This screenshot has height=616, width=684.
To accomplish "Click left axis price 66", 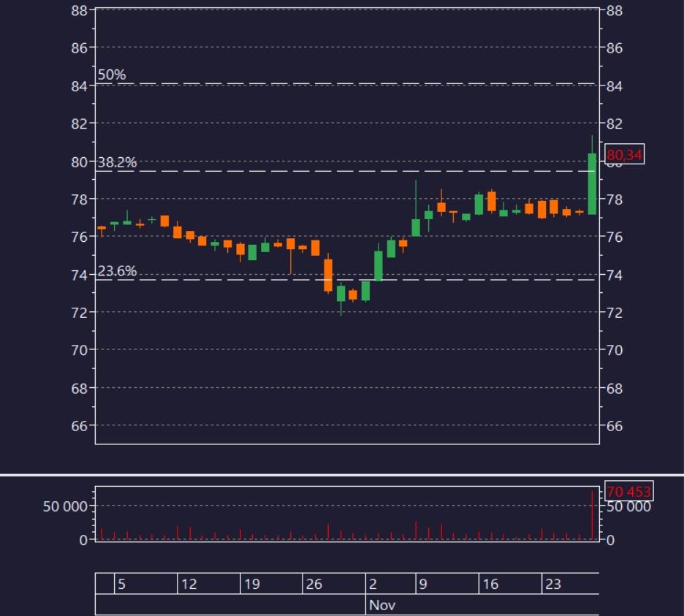I will tap(80, 426).
